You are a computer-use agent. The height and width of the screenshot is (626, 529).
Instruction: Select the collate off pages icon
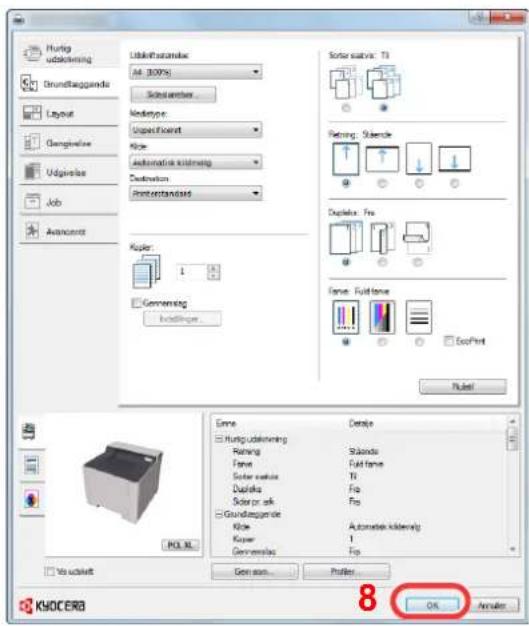click(345, 83)
